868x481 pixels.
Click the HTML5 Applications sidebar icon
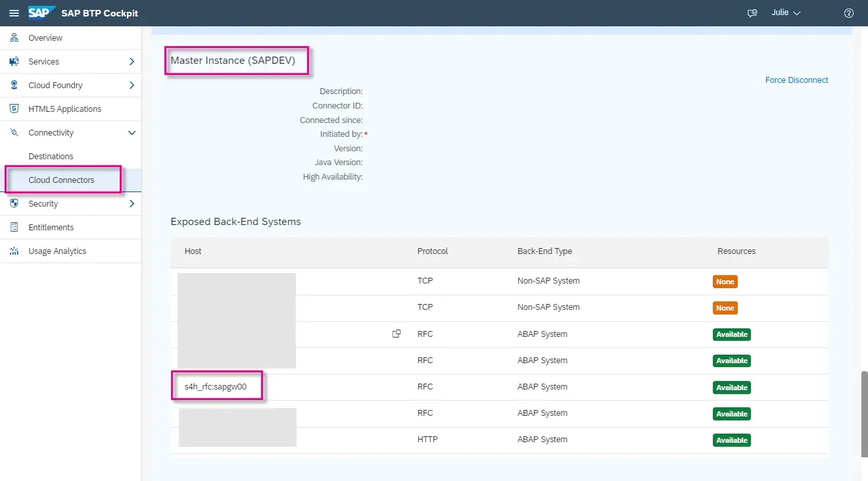click(14, 109)
